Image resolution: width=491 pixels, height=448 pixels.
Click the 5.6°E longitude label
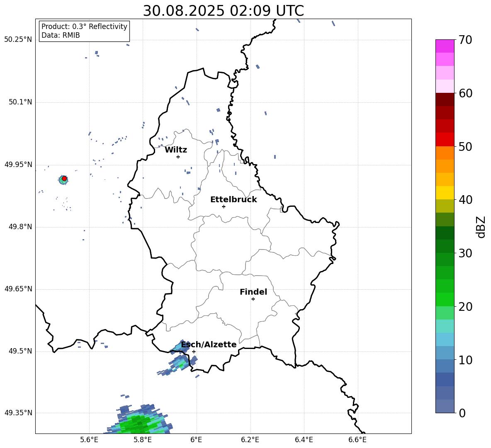point(89,440)
